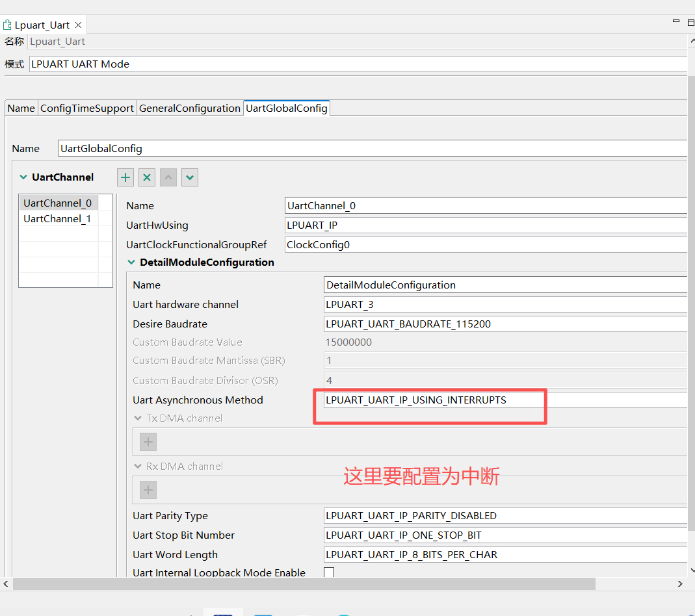
Task: Click the Uart Asynchronous Method label
Action: click(198, 400)
